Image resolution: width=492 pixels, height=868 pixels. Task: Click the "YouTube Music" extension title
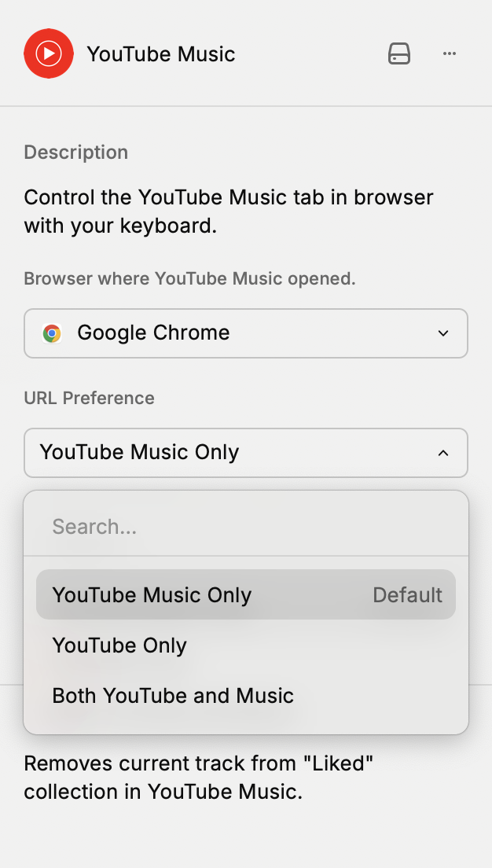161,54
